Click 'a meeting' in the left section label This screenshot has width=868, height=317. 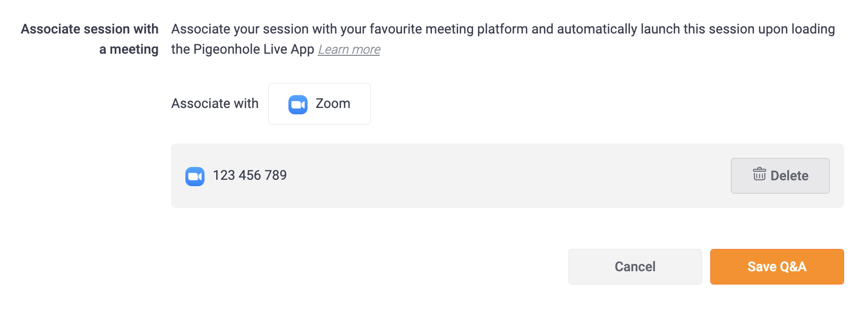tap(129, 49)
